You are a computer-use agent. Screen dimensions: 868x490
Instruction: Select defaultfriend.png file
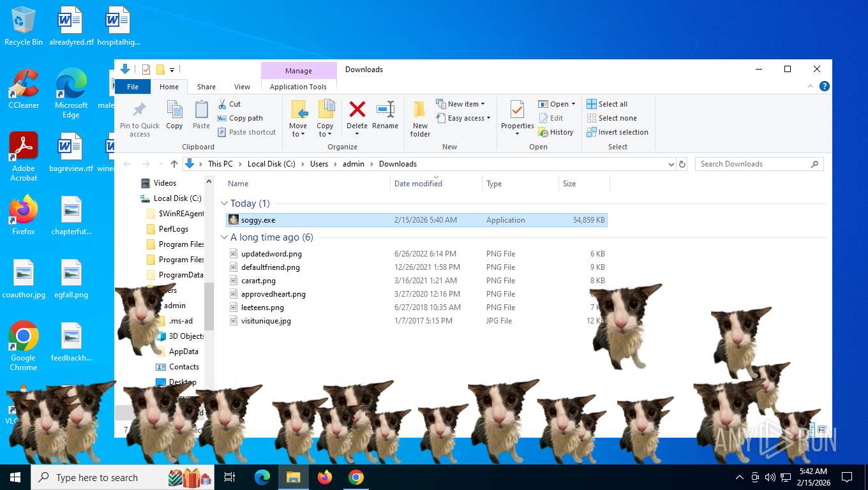click(x=417, y=267)
